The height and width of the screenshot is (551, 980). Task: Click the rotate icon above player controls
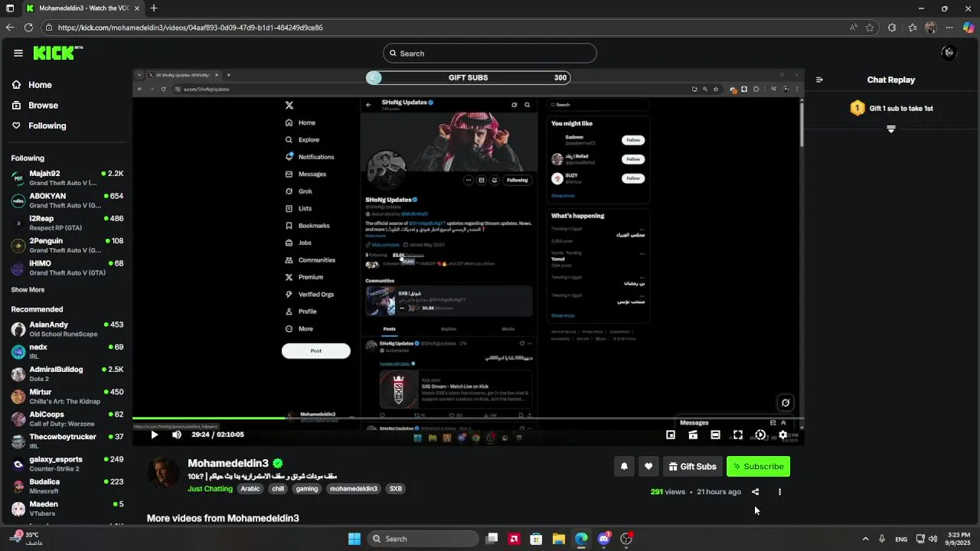pyautogui.click(x=785, y=403)
